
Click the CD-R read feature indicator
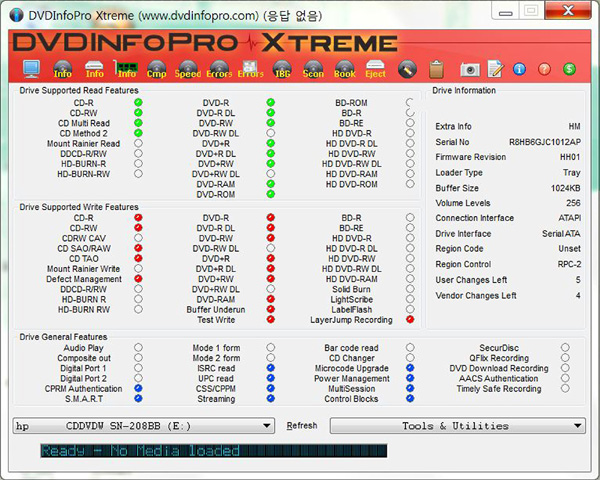click(138, 103)
